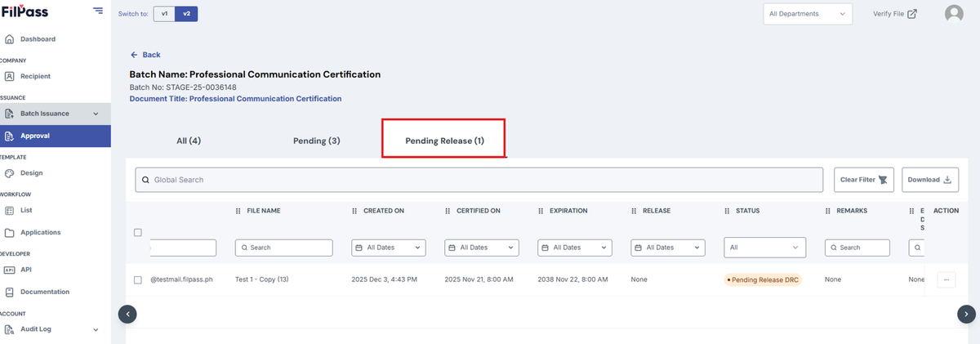Screen dimensions: 980x344
Task: Collapse sidebar using the hamburger menu icon
Action: tap(98, 11)
